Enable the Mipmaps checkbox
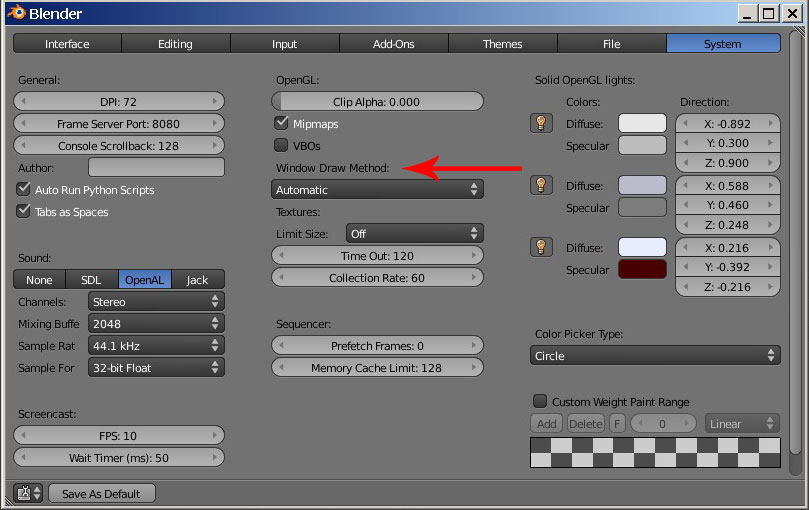Image resolution: width=809 pixels, height=510 pixels. coord(282,124)
